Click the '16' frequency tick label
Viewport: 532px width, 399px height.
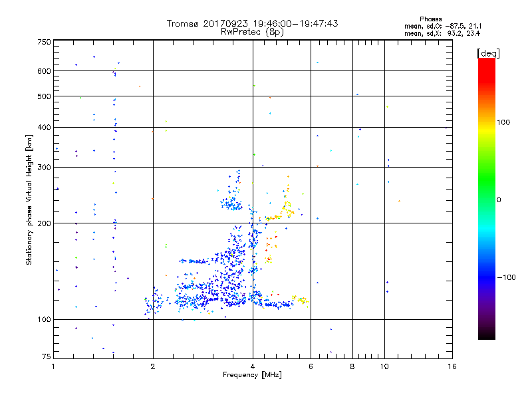452,366
